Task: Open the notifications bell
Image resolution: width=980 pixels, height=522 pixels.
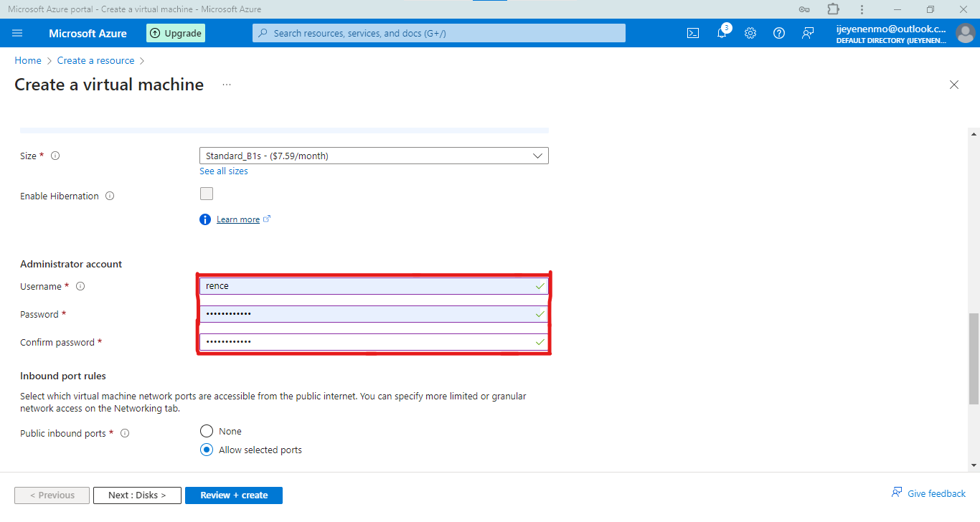Action: [722, 33]
